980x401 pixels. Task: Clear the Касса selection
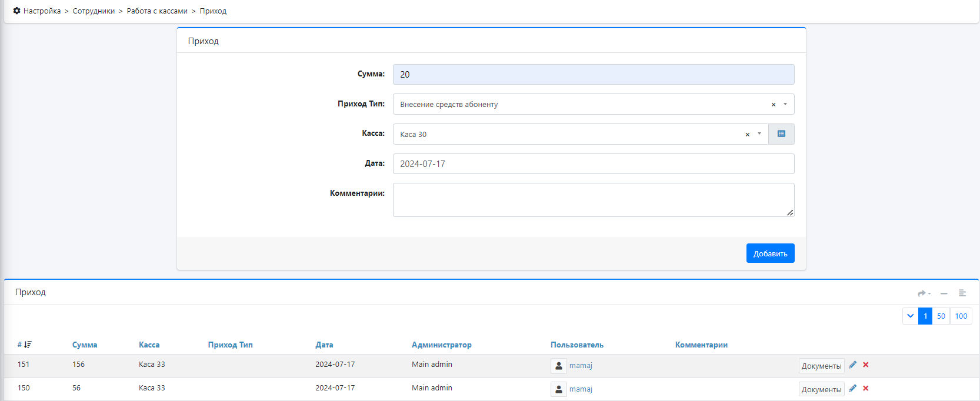point(748,135)
